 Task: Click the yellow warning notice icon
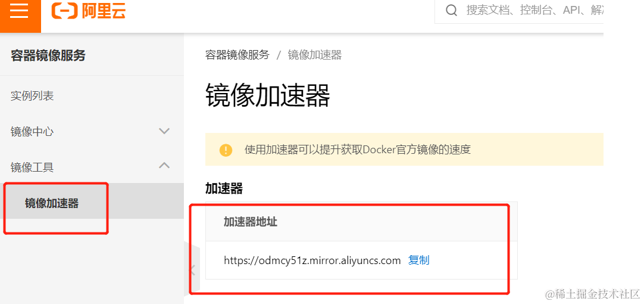pos(226,150)
